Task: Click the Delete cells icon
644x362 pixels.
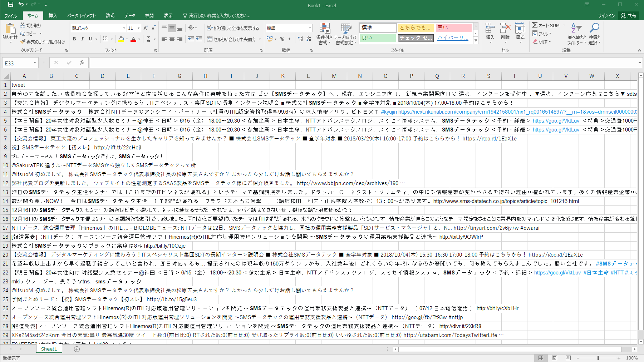Action: (505, 28)
